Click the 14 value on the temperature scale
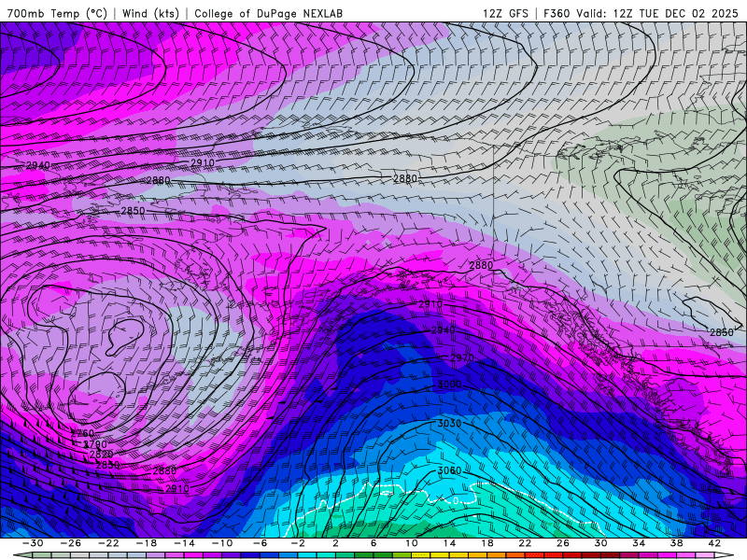 [x=449, y=543]
